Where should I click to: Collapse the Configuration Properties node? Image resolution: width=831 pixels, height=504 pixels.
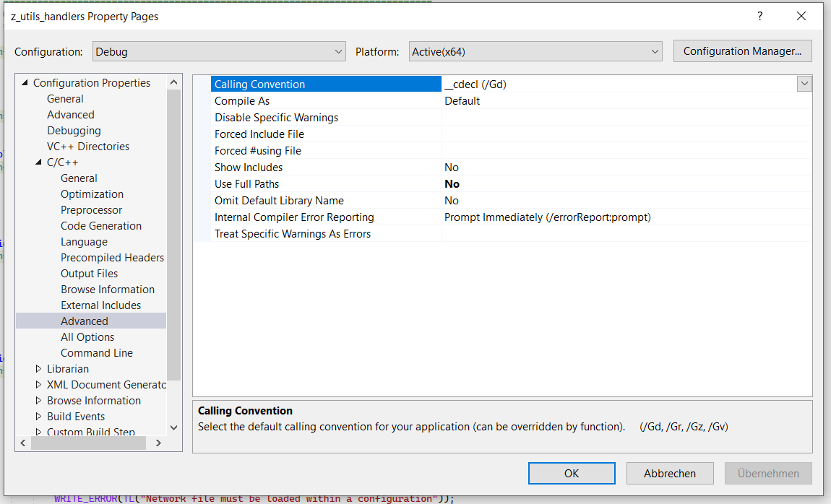[x=23, y=82]
